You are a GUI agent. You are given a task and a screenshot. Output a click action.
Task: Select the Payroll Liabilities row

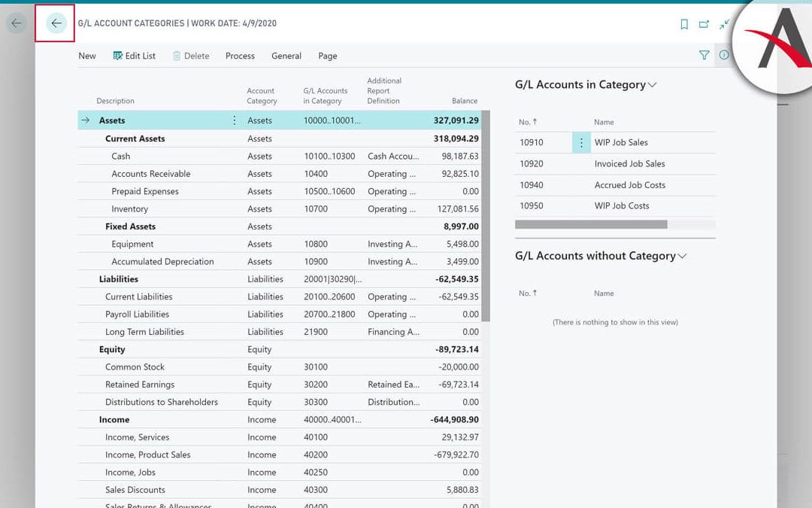[279, 314]
